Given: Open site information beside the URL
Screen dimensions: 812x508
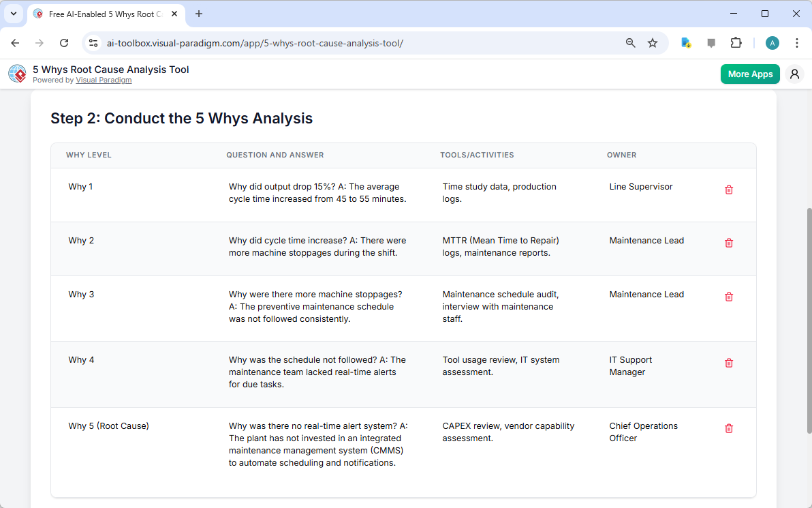Looking at the screenshot, I should [93, 42].
